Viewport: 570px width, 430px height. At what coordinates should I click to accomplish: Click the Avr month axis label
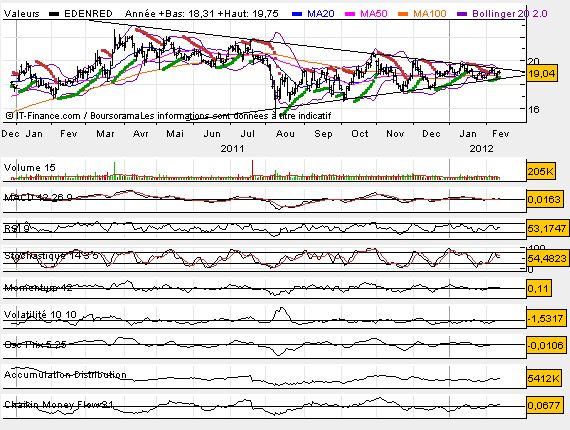click(x=141, y=134)
